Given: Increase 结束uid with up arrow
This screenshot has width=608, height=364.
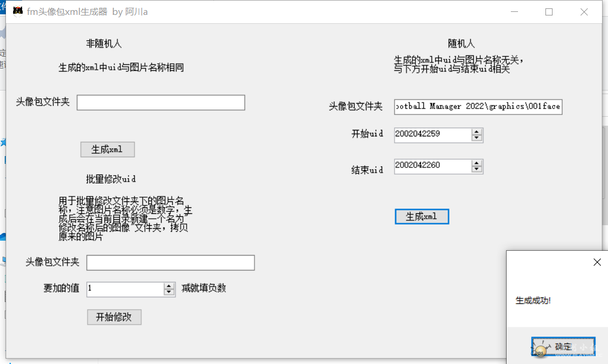Looking at the screenshot, I should (476, 163).
